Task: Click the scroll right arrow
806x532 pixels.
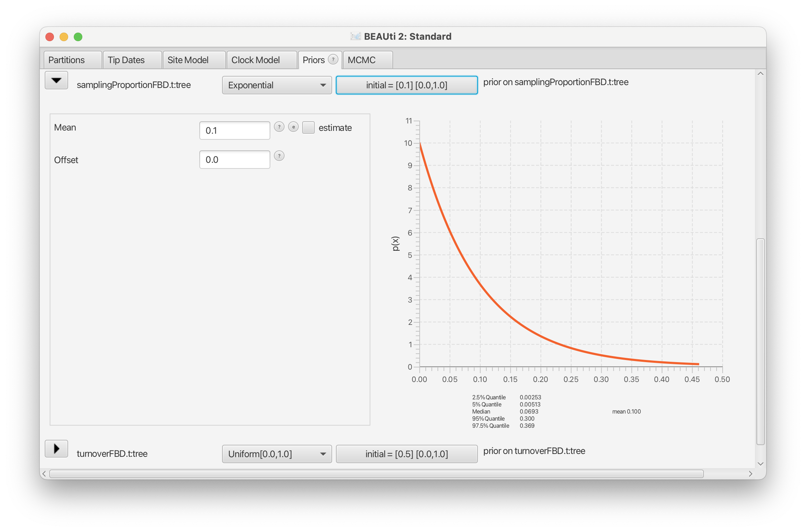Action: click(750, 474)
